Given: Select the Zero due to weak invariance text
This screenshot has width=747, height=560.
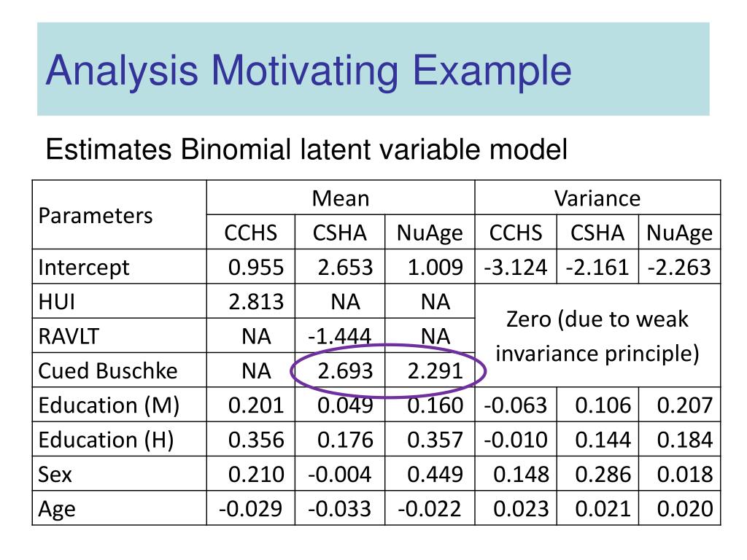Looking at the screenshot, I should point(597,336).
